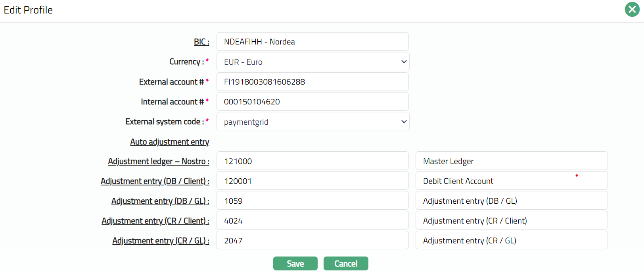This screenshot has width=644, height=272.
Task: Select the field containing 2047
Action: (x=312, y=241)
